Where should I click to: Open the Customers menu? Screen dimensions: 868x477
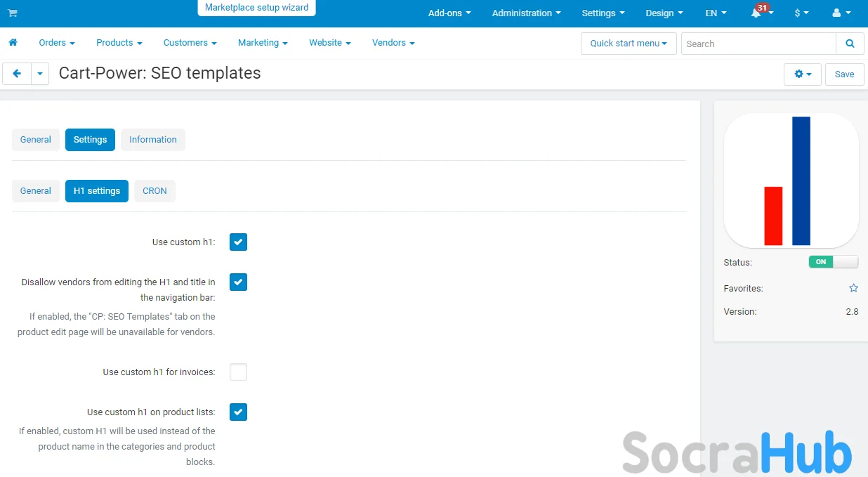click(x=190, y=43)
